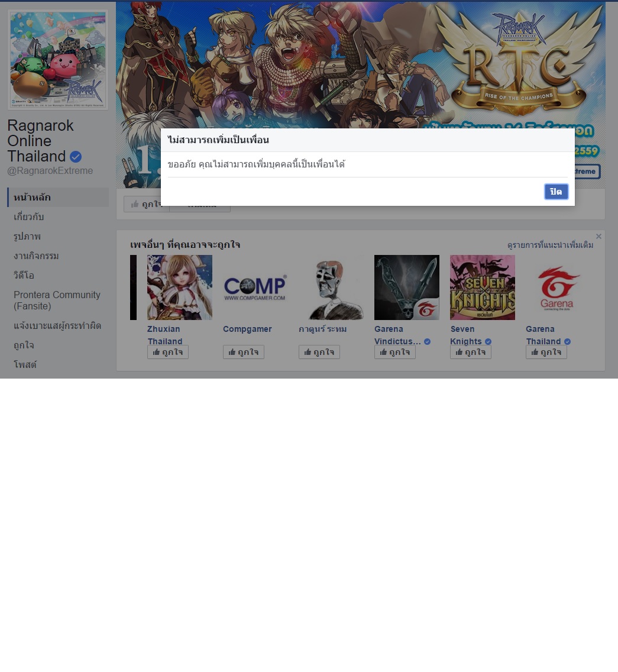Screen dimensions: 618x672
Task: Open the ถูกใจ sidebar section
Action: 24,345
